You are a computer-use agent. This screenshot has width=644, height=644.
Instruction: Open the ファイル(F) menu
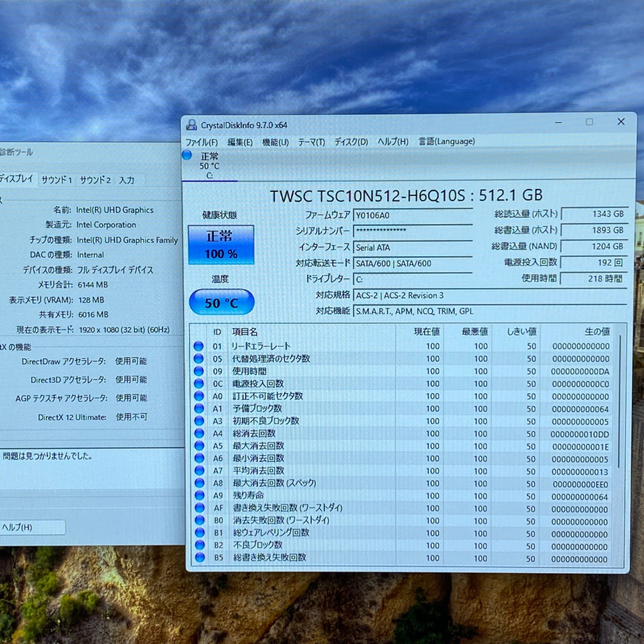pyautogui.click(x=202, y=142)
